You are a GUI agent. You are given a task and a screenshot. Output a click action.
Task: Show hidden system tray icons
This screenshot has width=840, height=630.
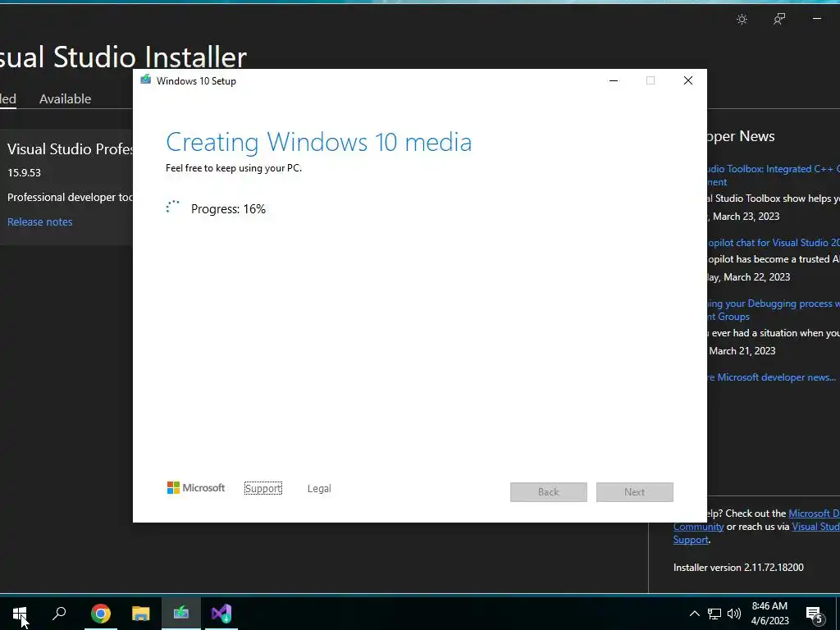point(694,614)
